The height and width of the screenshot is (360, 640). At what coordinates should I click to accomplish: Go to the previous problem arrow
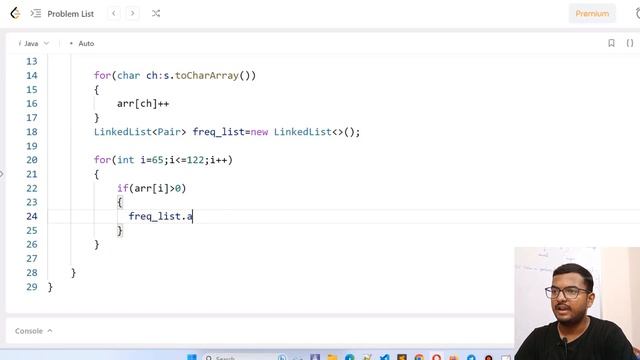tap(114, 13)
